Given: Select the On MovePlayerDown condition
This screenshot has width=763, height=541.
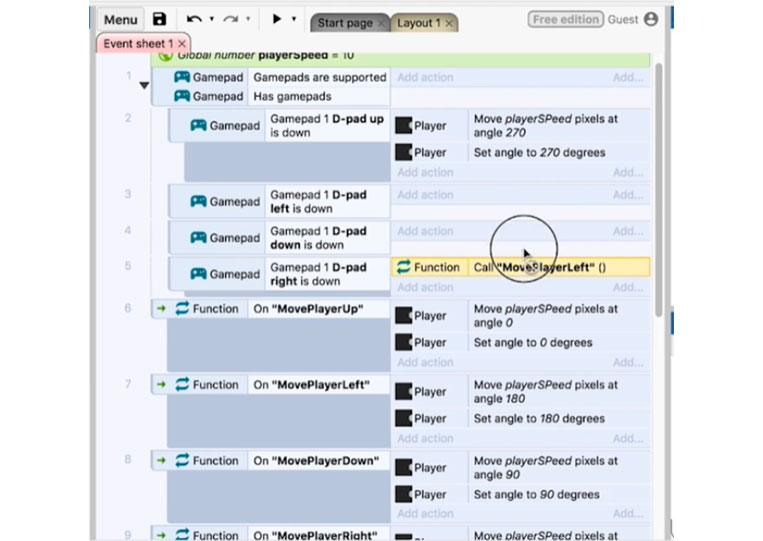Looking at the screenshot, I should point(319,461).
